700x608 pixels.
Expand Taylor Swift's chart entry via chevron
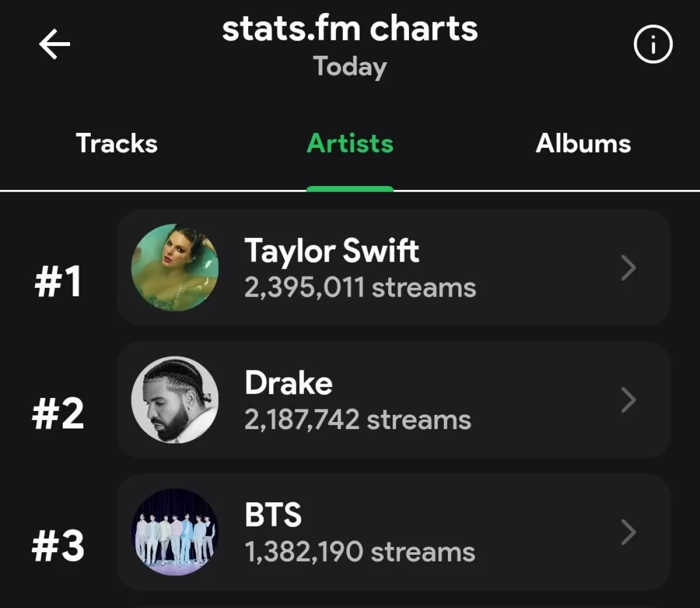point(628,268)
